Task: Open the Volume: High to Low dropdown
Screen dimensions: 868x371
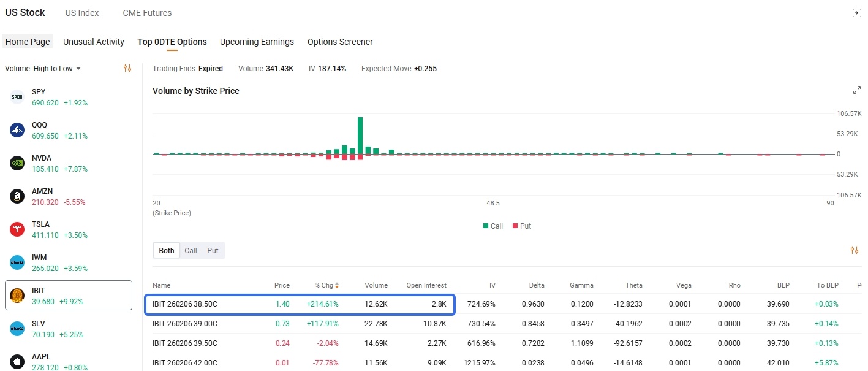Action: tap(43, 69)
